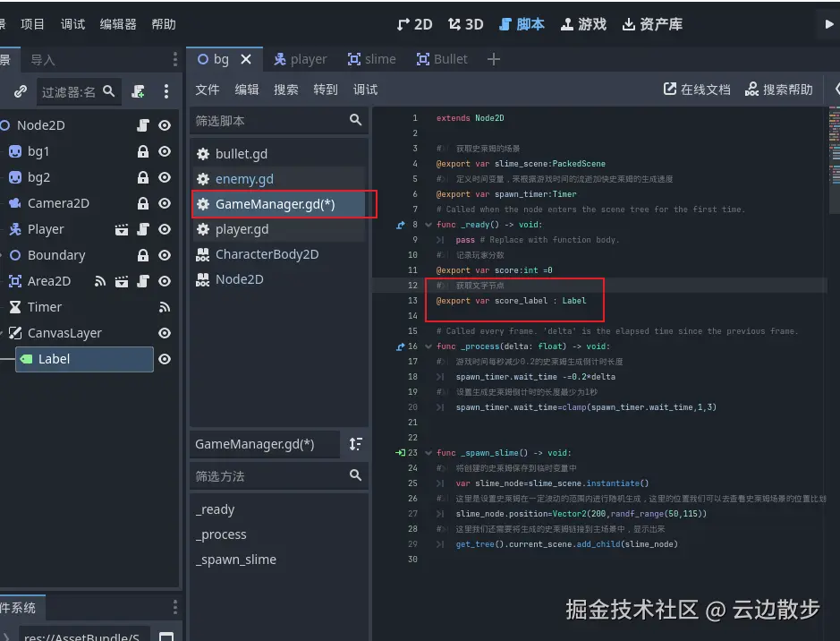Screen dimensions: 840x641
Task: Toggle lock on bg1 node
Action: pyautogui.click(x=143, y=151)
